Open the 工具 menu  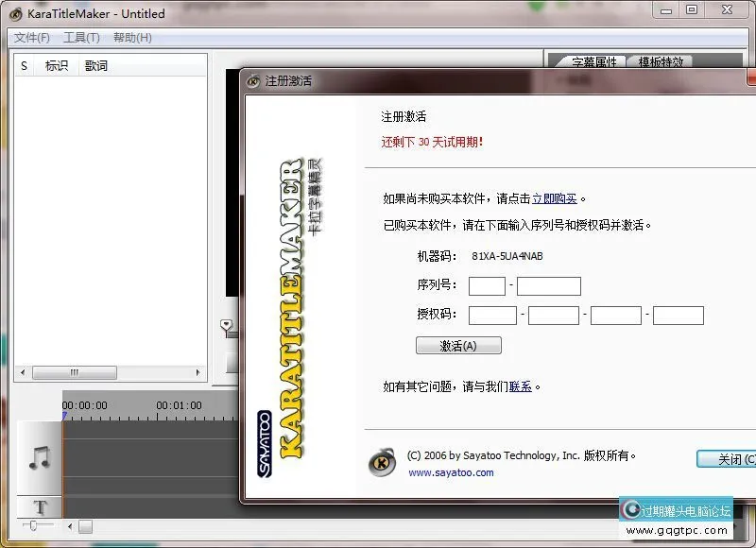pyautogui.click(x=81, y=38)
